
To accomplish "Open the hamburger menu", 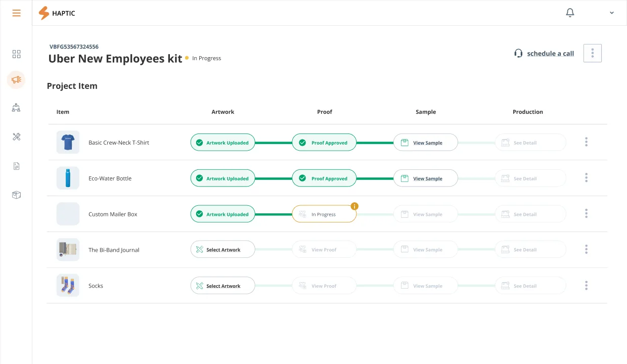I will coord(17,13).
